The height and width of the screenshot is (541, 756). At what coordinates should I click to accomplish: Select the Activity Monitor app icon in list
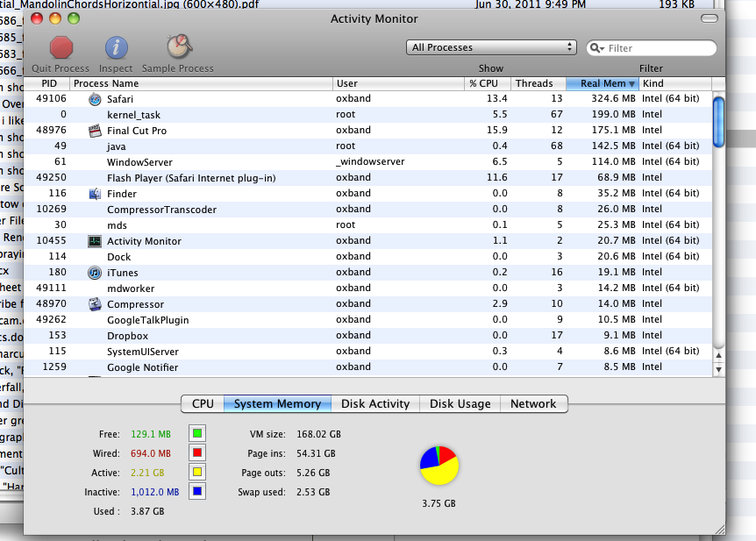pos(95,241)
